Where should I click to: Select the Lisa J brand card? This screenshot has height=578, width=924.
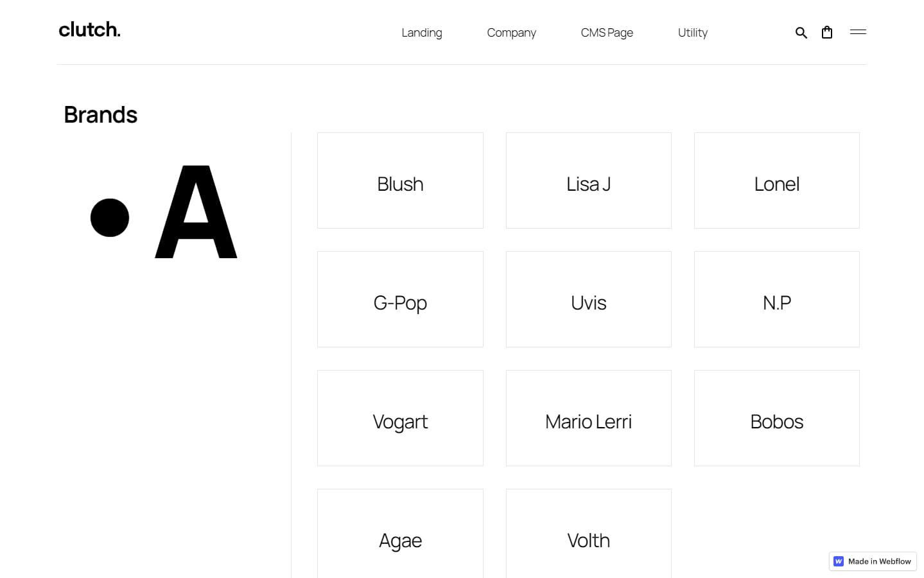click(588, 180)
